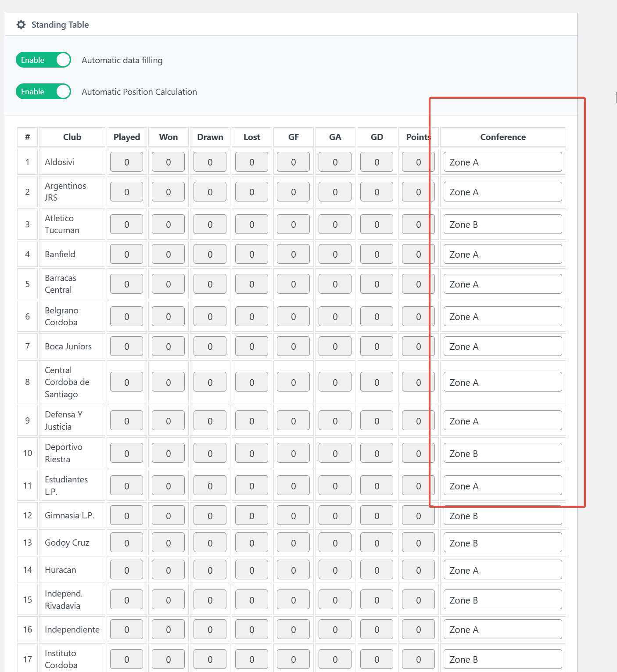Select the Aldosivi club name
617x672 pixels.
60,162
